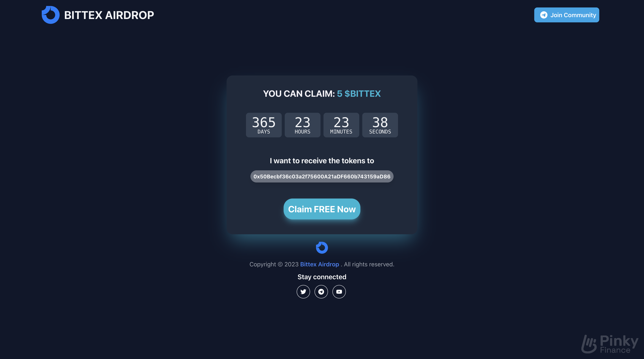Click the Join Community button
This screenshot has width=644, height=359.
coord(567,15)
